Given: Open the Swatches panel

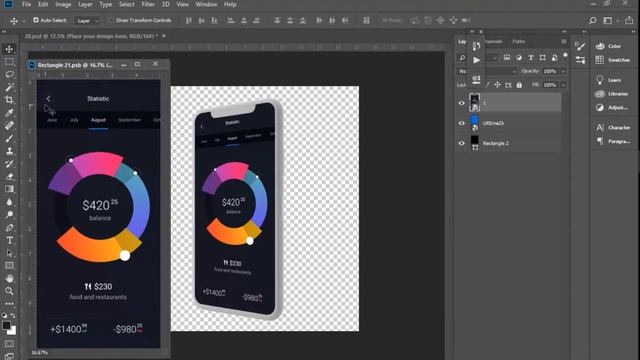Looking at the screenshot, I should [612, 60].
